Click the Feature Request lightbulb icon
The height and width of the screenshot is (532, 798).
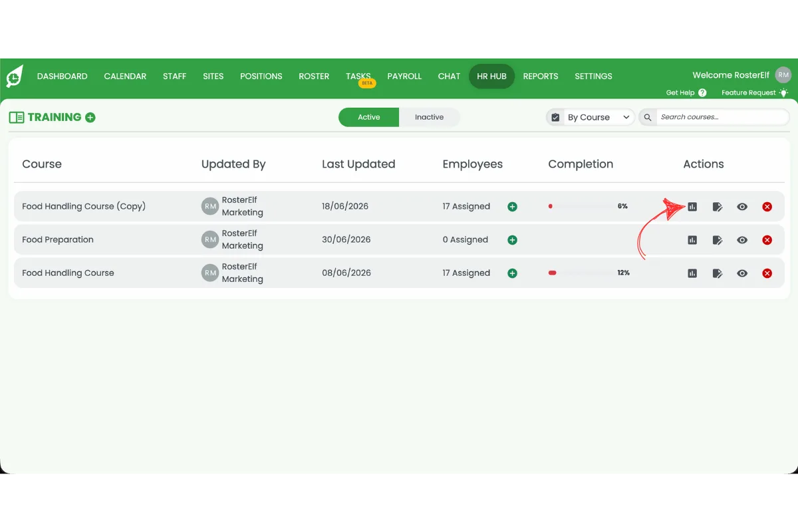pos(783,93)
